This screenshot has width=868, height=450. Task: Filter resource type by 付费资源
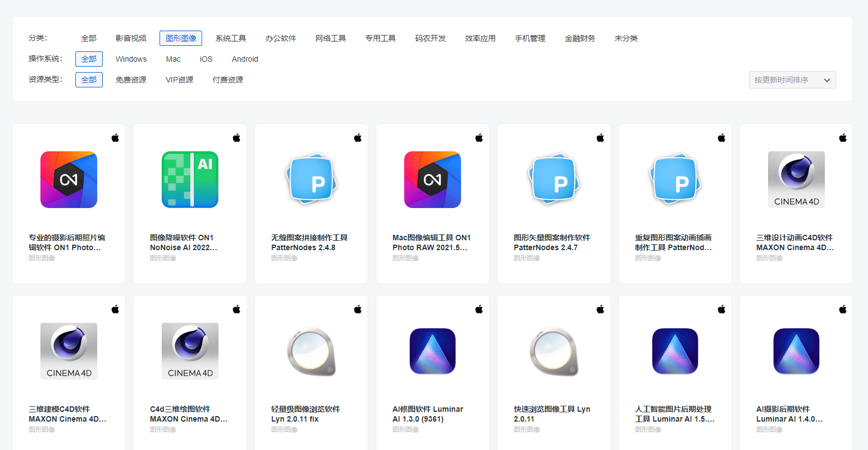point(228,80)
